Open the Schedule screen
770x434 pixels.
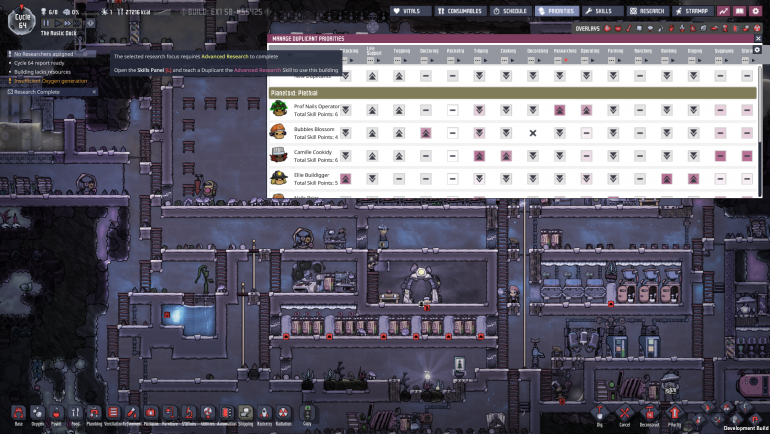pyautogui.click(x=510, y=11)
